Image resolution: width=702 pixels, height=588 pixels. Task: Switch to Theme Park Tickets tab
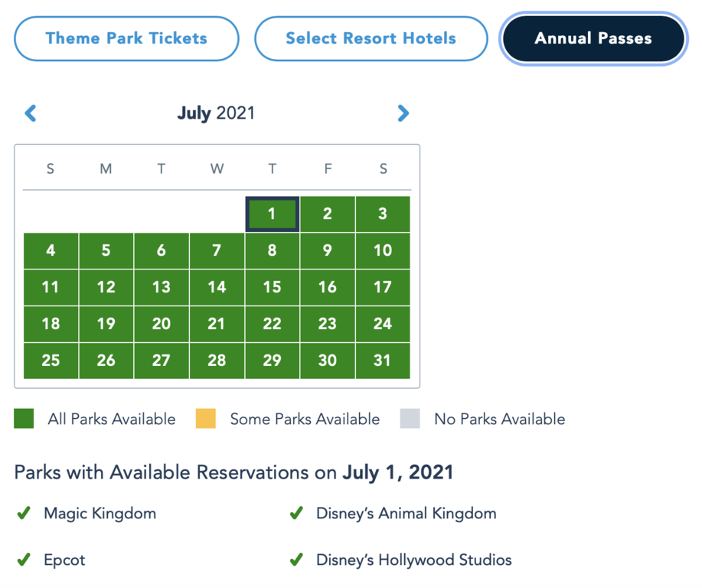point(126,38)
